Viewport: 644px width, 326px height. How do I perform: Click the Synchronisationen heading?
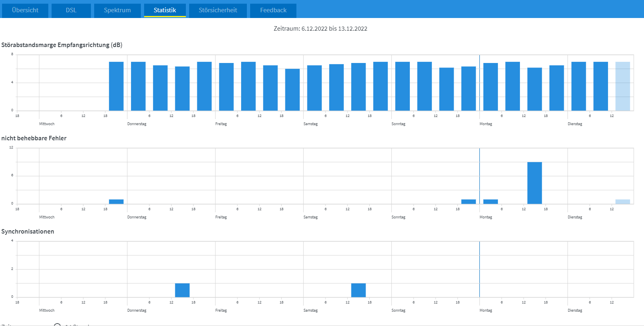(x=28, y=232)
